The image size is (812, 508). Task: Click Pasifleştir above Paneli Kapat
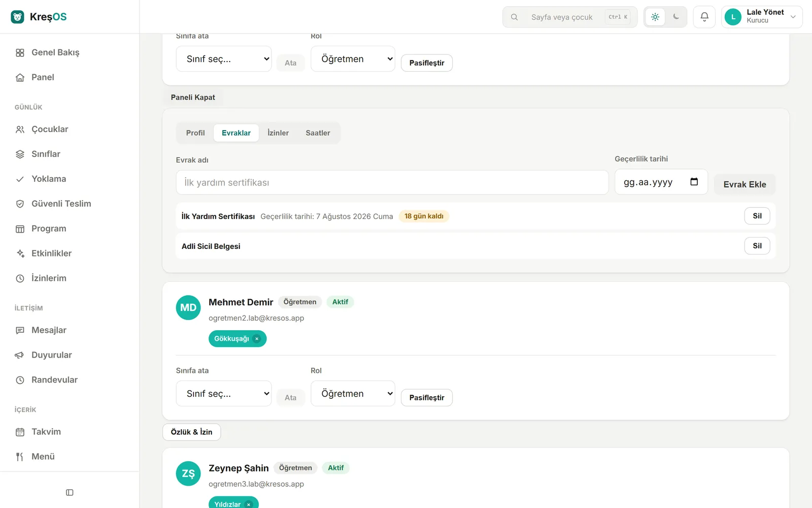click(x=427, y=63)
